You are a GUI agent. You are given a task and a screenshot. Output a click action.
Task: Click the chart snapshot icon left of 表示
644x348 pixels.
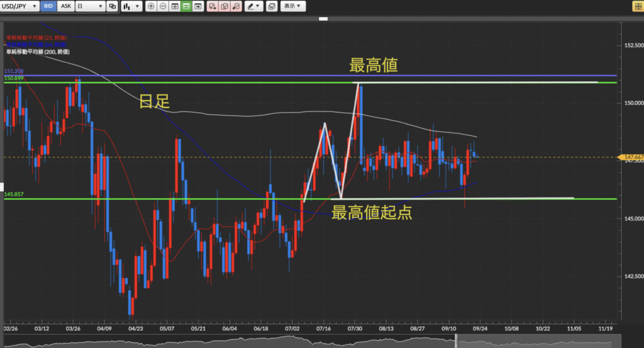[x=272, y=6]
